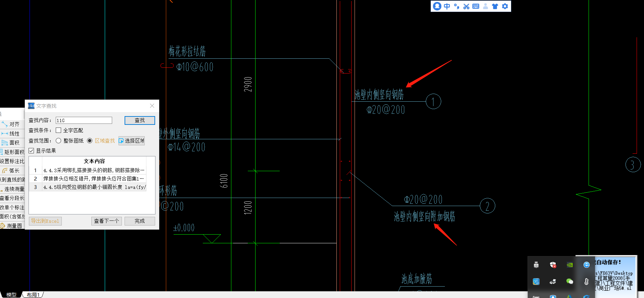The height and width of the screenshot is (298, 644).
Task: Click the 查找 search button
Action: click(140, 120)
